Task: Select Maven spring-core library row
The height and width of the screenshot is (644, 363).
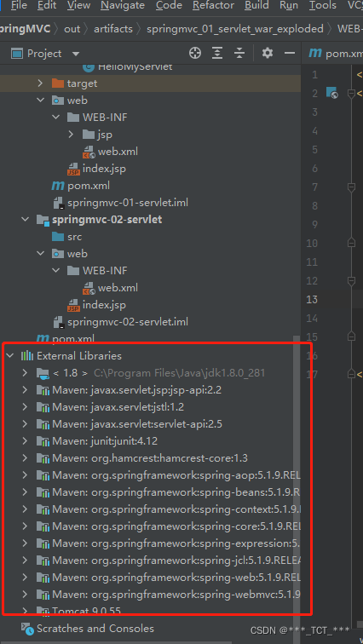Action: click(x=150, y=526)
